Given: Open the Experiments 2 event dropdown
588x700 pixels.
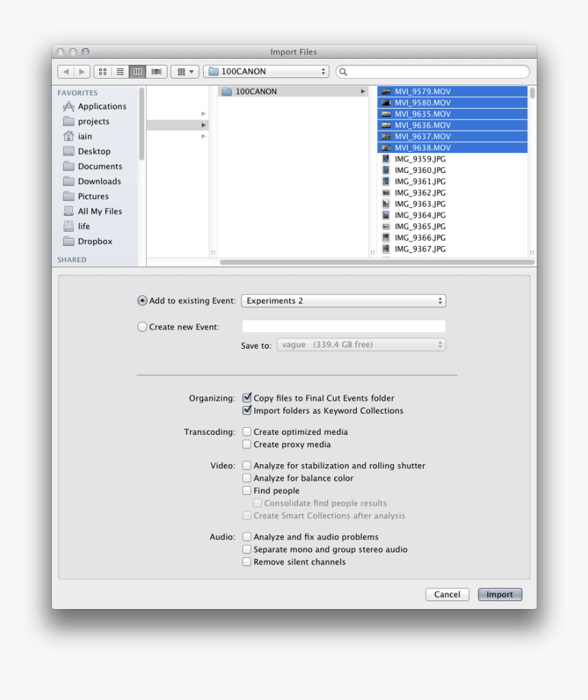Looking at the screenshot, I should pos(343,301).
